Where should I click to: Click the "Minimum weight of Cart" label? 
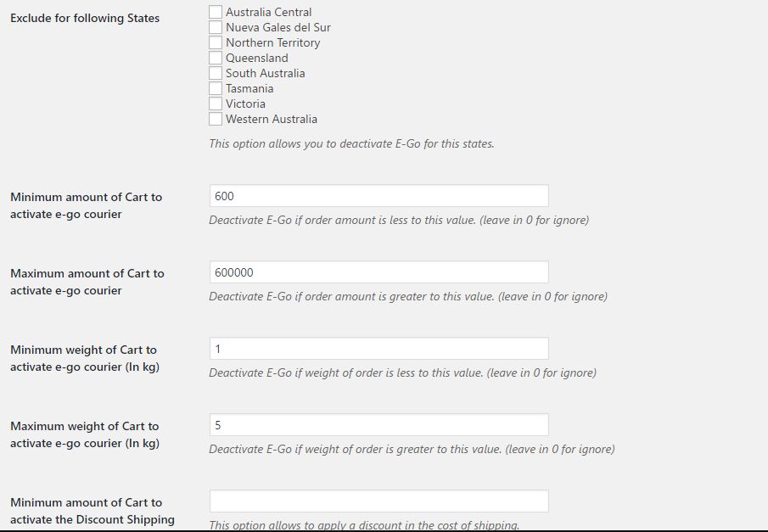click(84, 358)
